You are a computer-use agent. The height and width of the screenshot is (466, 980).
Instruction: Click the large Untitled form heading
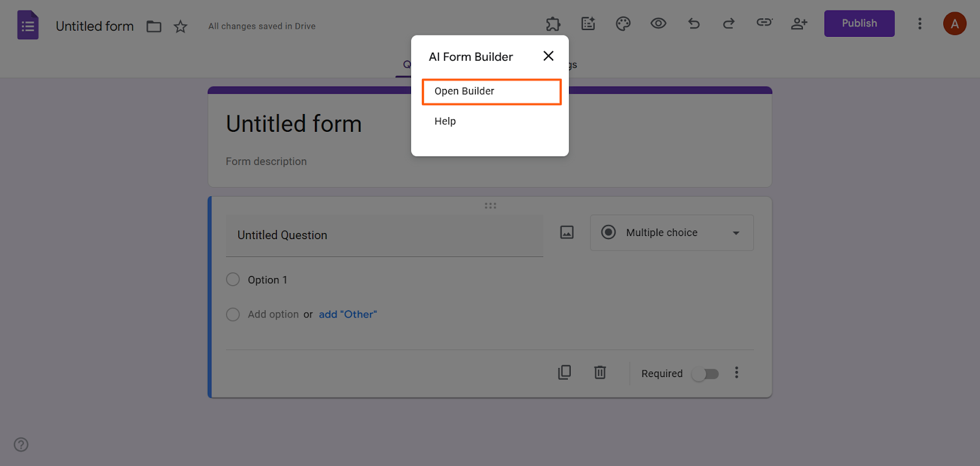(x=294, y=124)
